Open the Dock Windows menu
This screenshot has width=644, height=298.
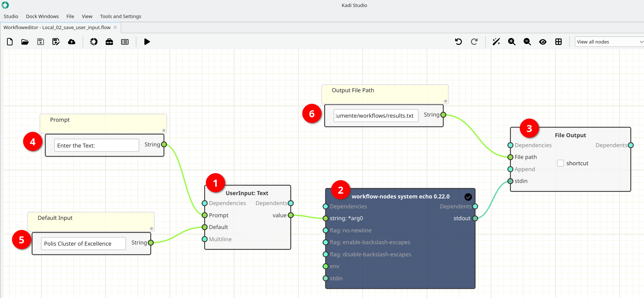pyautogui.click(x=42, y=16)
